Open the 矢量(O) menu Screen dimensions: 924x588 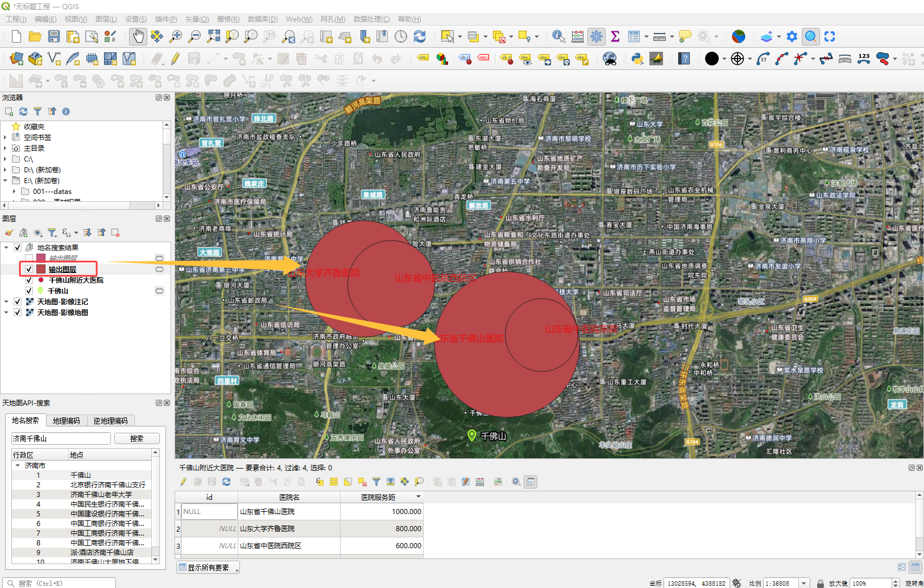pos(197,19)
